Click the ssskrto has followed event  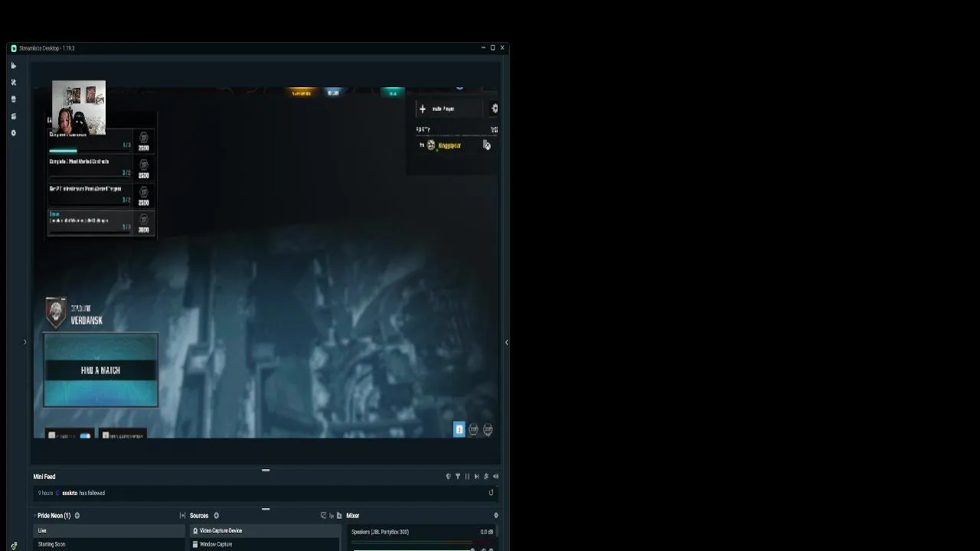coord(264,493)
